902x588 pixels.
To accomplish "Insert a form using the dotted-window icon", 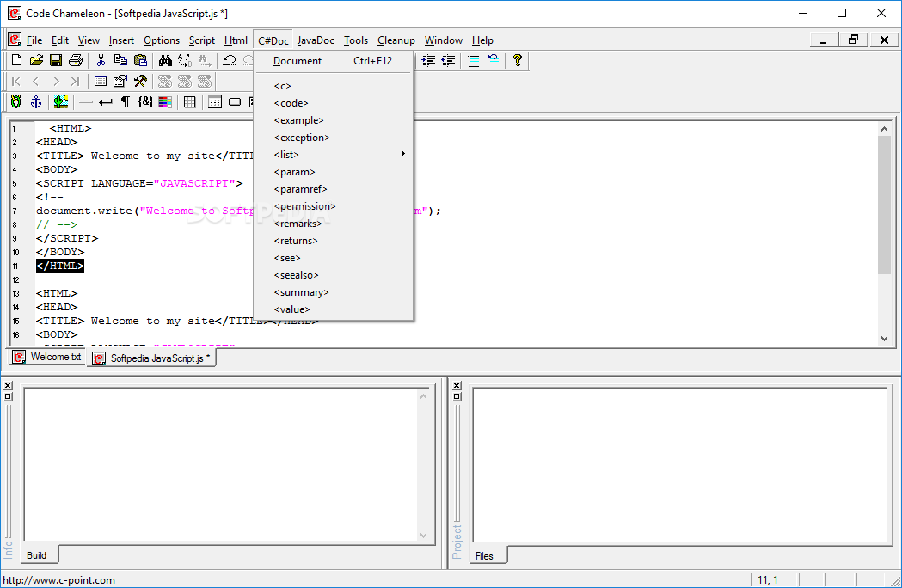I will tap(215, 101).
